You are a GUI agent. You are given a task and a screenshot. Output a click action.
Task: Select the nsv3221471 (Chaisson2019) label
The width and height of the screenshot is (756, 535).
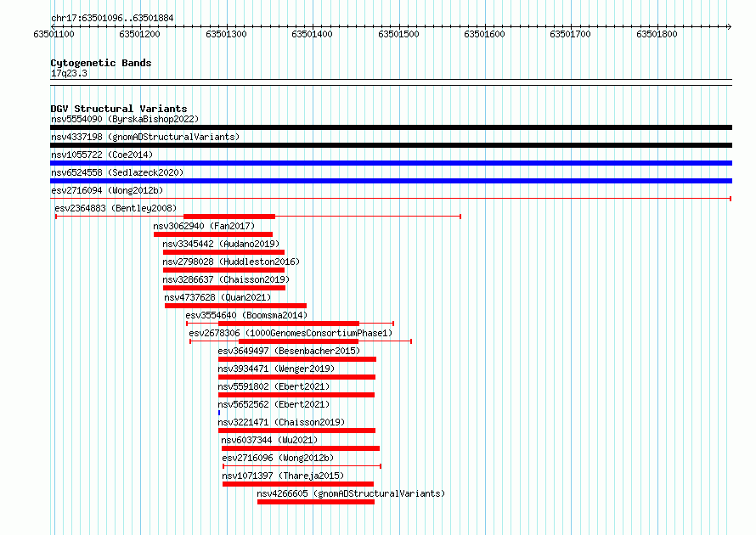[x=281, y=422]
